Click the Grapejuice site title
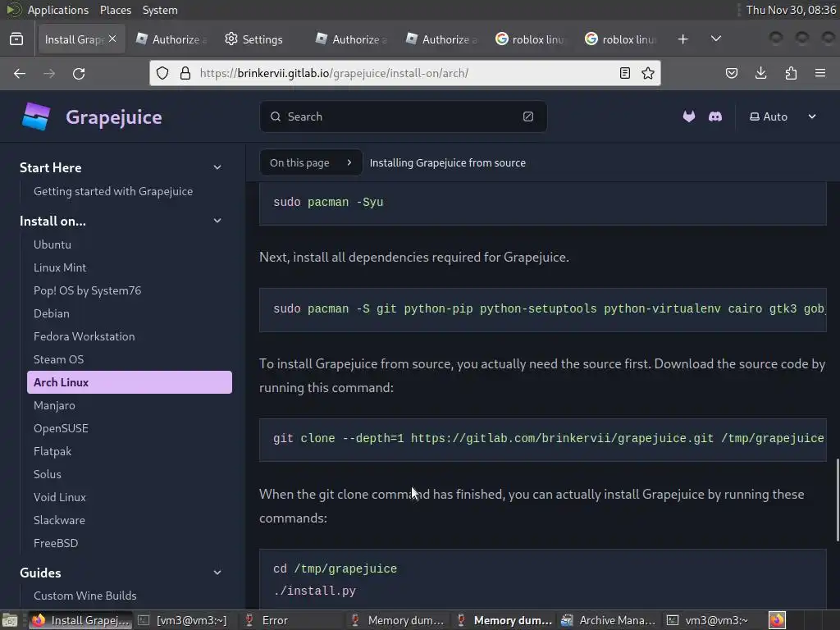Screen dimensions: 840x630 113,116
